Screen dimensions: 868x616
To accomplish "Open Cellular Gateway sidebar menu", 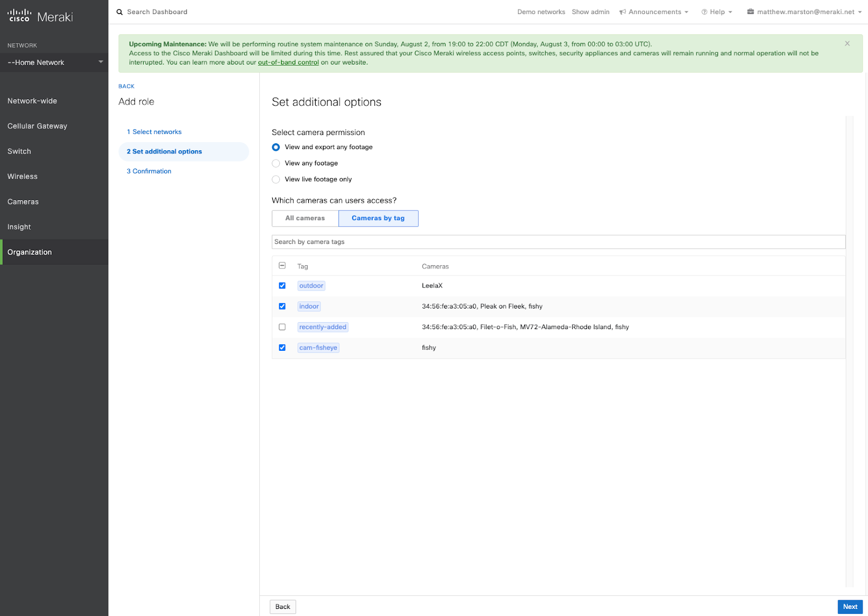I will point(54,126).
